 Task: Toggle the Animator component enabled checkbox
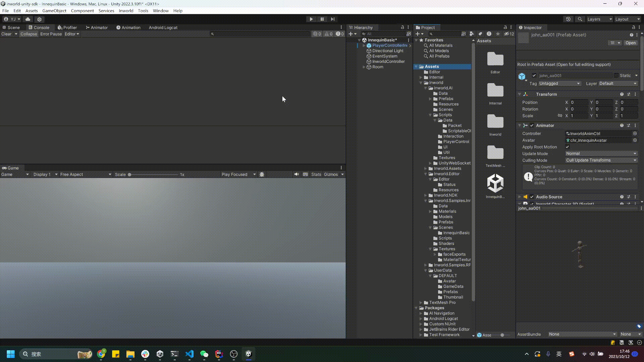click(x=532, y=125)
